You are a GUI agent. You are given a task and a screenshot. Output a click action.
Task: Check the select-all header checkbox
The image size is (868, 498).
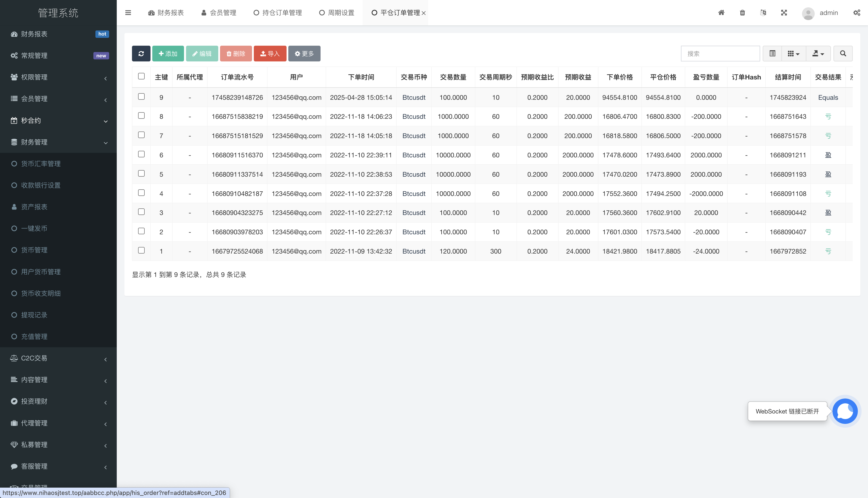pyautogui.click(x=141, y=76)
